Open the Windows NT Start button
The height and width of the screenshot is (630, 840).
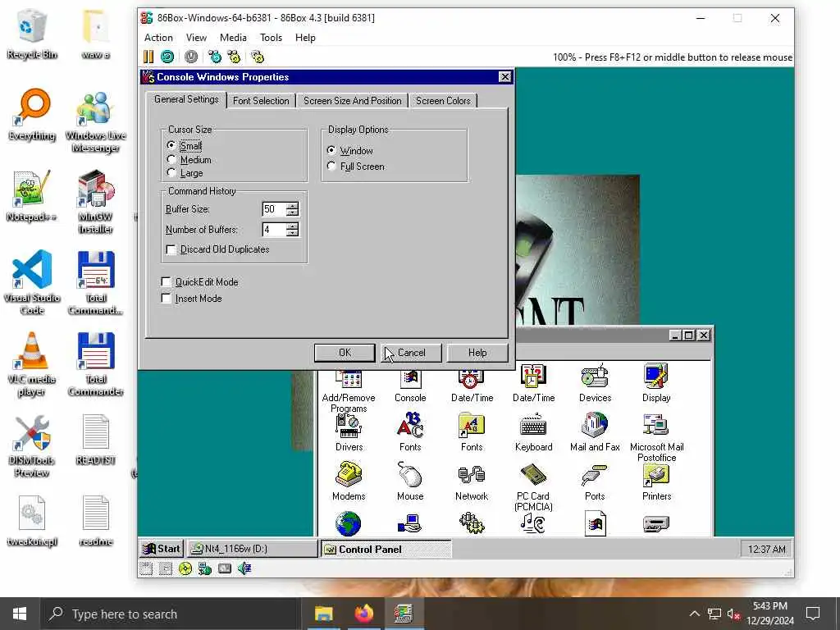click(x=162, y=549)
